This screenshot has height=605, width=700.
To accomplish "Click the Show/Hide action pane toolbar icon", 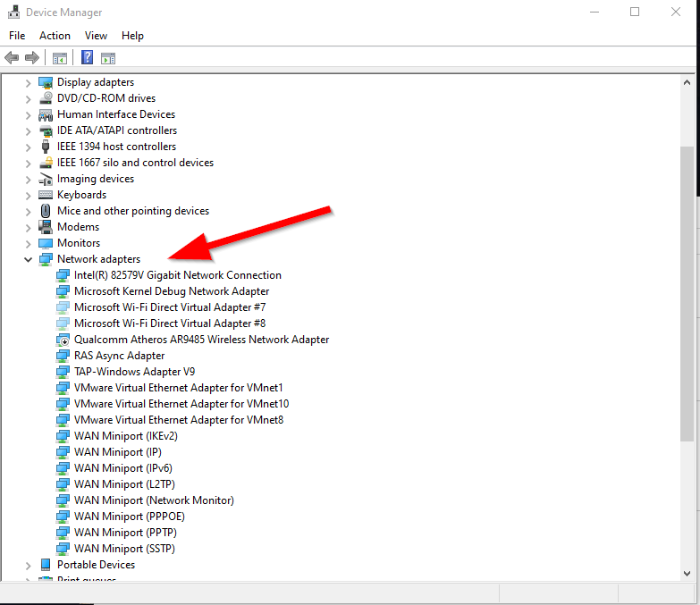I will (x=108, y=58).
